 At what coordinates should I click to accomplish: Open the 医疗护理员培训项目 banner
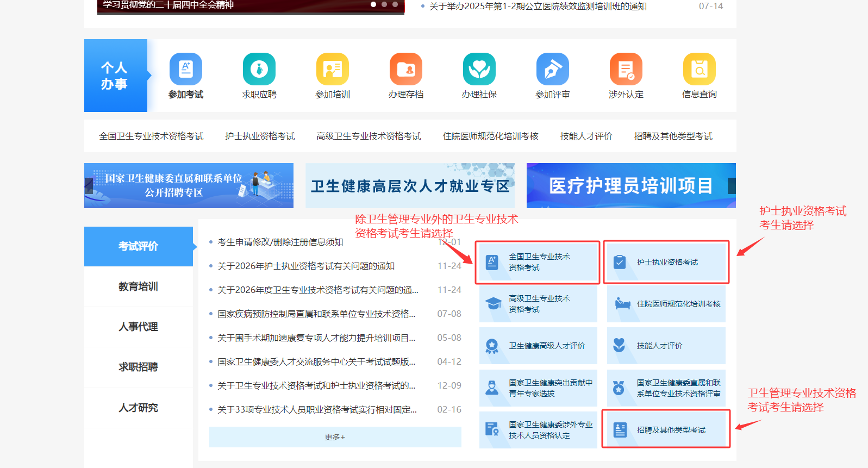coord(631,185)
